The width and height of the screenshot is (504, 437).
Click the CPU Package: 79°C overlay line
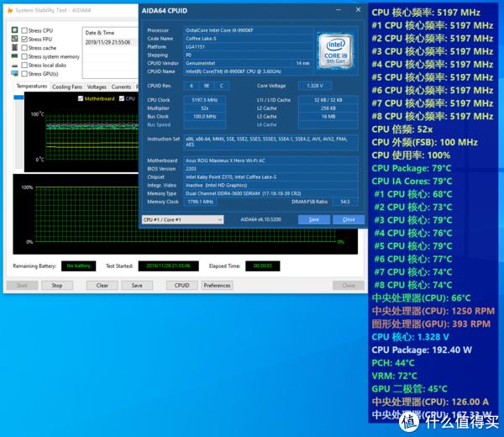(412, 168)
